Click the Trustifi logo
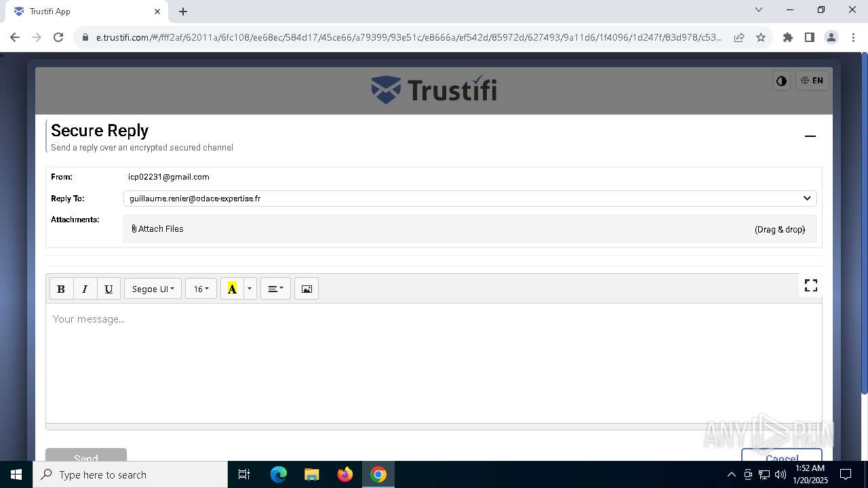 click(x=434, y=89)
